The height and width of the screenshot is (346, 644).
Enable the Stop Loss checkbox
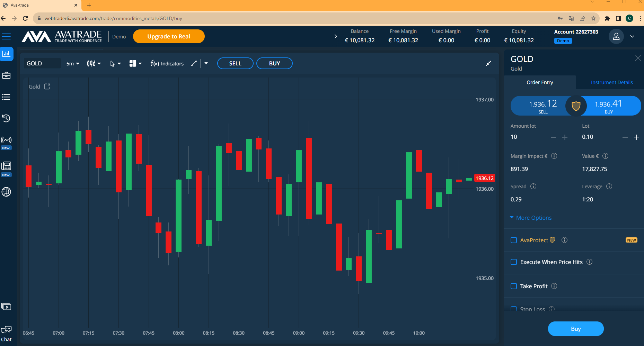[x=514, y=309]
